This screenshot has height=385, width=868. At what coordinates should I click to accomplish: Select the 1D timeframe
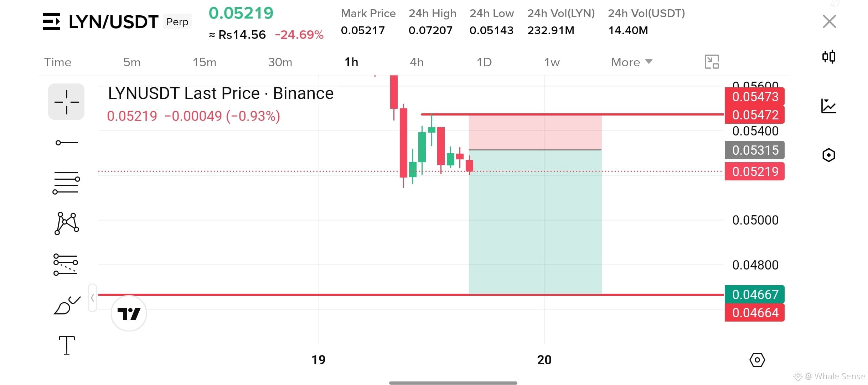[x=484, y=62]
